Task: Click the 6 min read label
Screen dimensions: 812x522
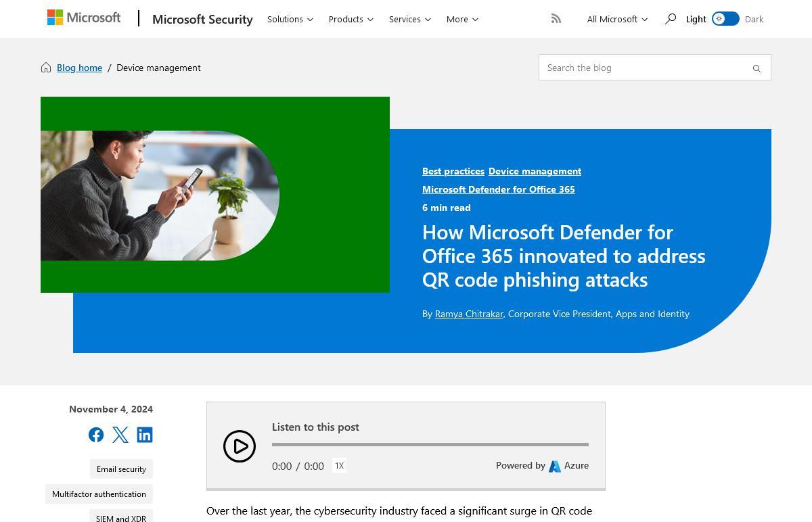Action: pyautogui.click(x=447, y=208)
